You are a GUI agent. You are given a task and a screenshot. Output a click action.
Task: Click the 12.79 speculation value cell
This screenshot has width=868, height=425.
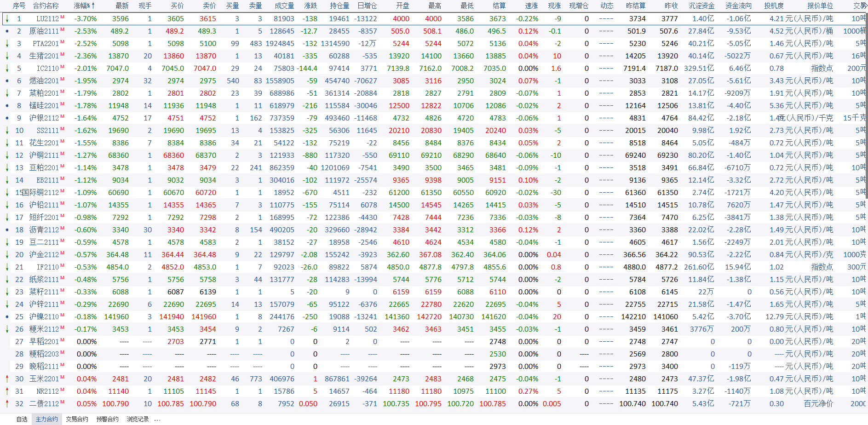click(x=775, y=317)
